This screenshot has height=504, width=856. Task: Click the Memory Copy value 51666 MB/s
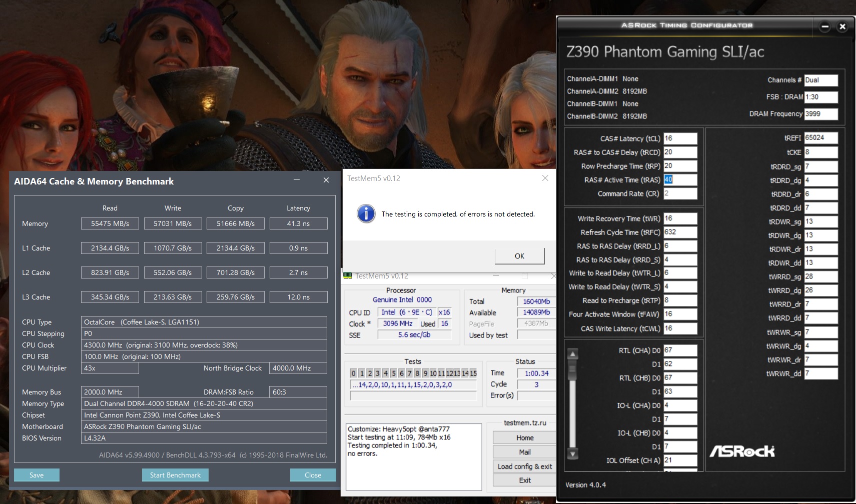236,223
